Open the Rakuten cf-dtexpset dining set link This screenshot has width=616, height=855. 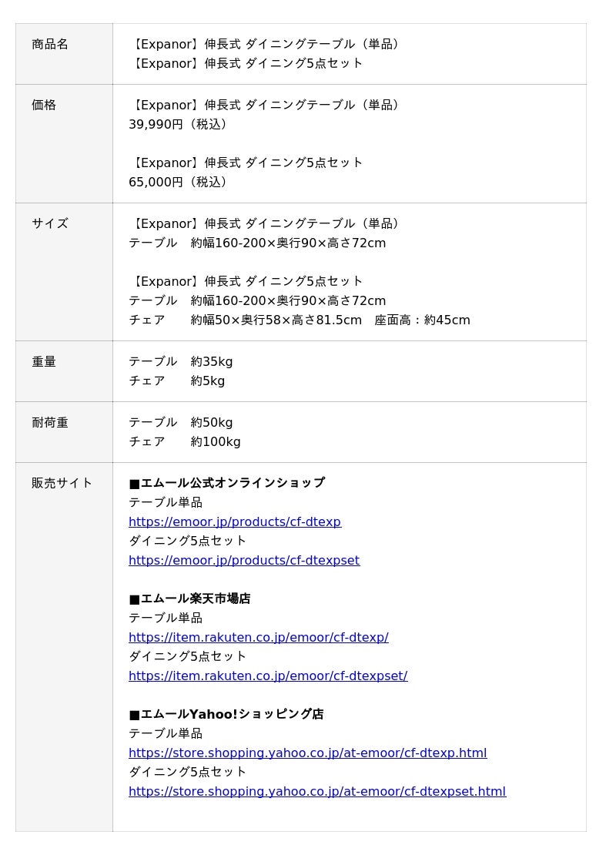(x=267, y=676)
